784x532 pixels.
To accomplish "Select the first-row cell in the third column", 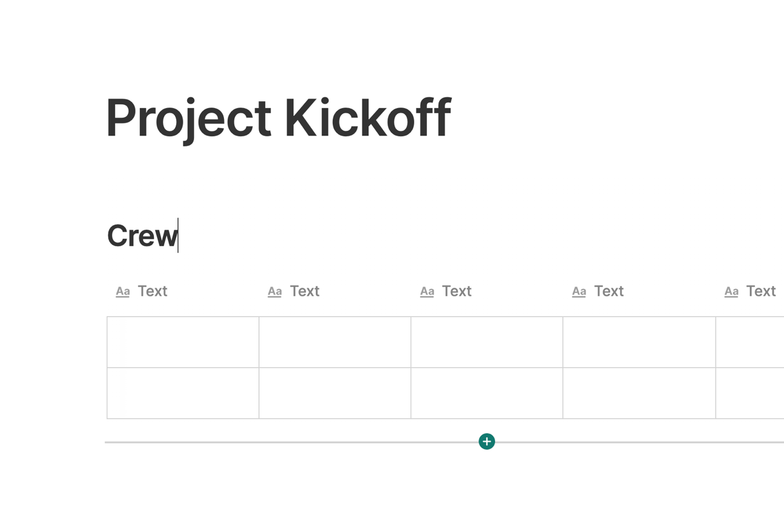I will pyautogui.click(x=487, y=342).
